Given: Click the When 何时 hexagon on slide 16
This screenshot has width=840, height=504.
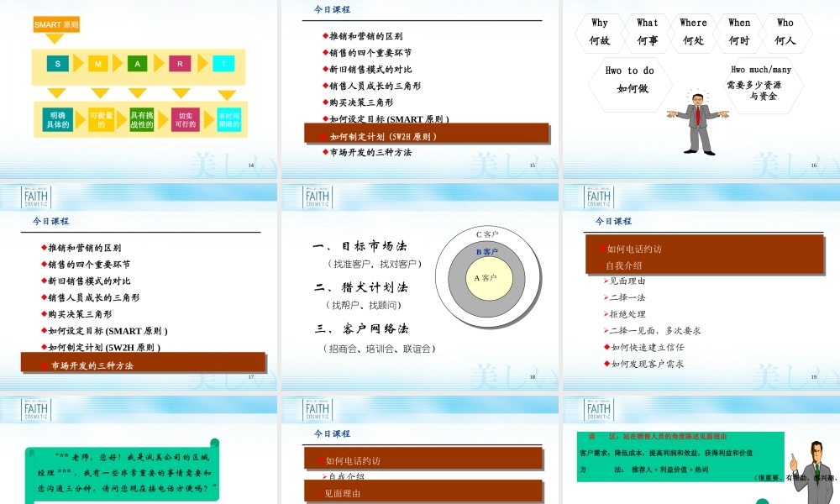Looking at the screenshot, I should (739, 32).
